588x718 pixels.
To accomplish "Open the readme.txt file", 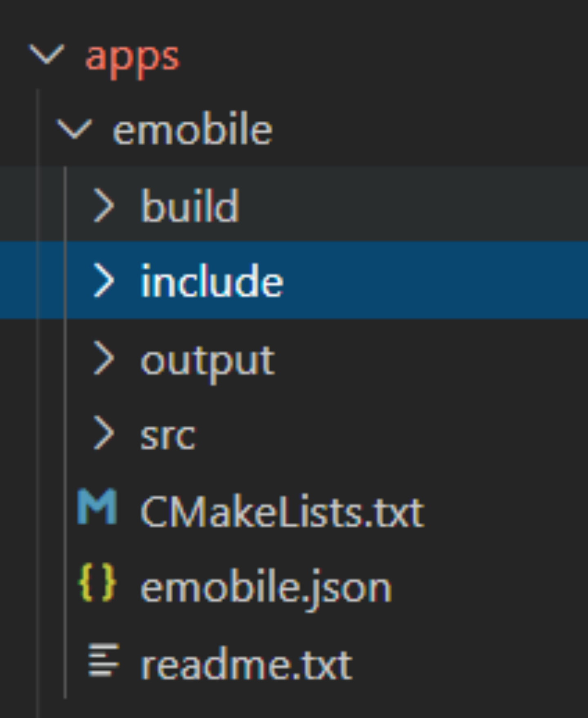I will [246, 664].
